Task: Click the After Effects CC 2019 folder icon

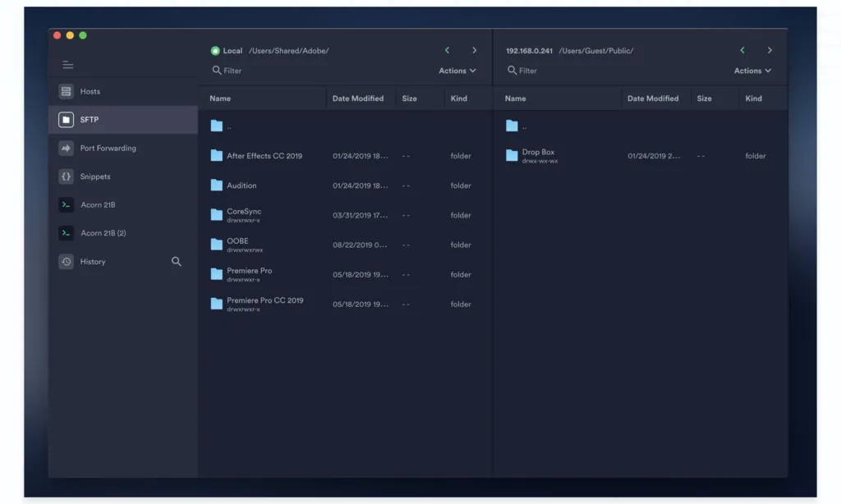Action: (217, 155)
